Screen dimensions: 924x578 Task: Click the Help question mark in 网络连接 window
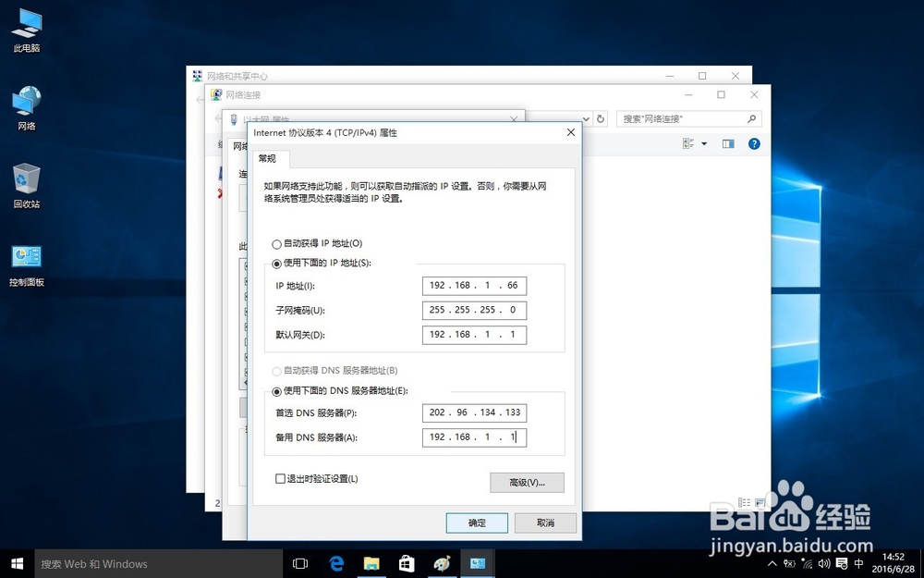(755, 143)
